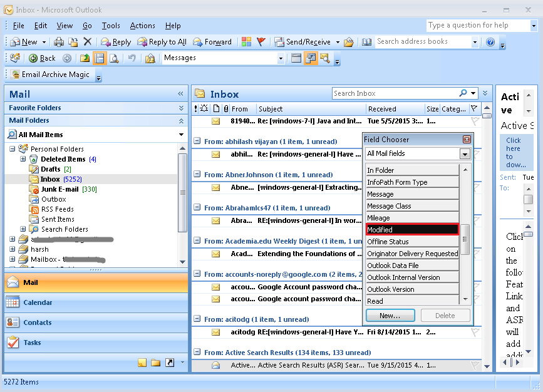Collapse the Favorite Folders section
This screenshot has height=392, width=543.
tap(181, 108)
